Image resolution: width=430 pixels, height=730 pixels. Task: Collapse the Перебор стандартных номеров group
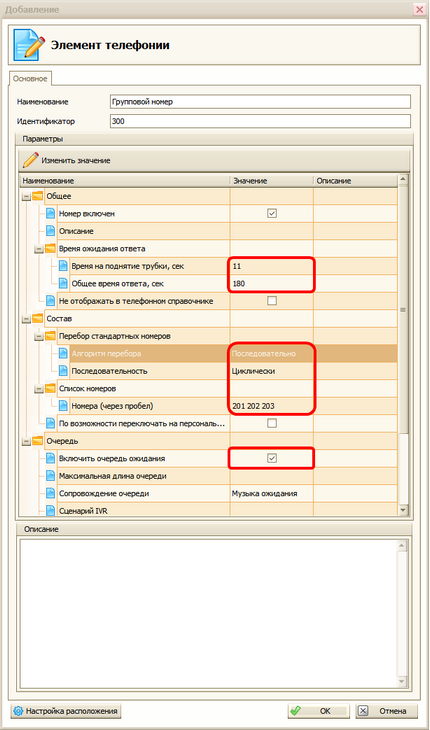(40, 337)
